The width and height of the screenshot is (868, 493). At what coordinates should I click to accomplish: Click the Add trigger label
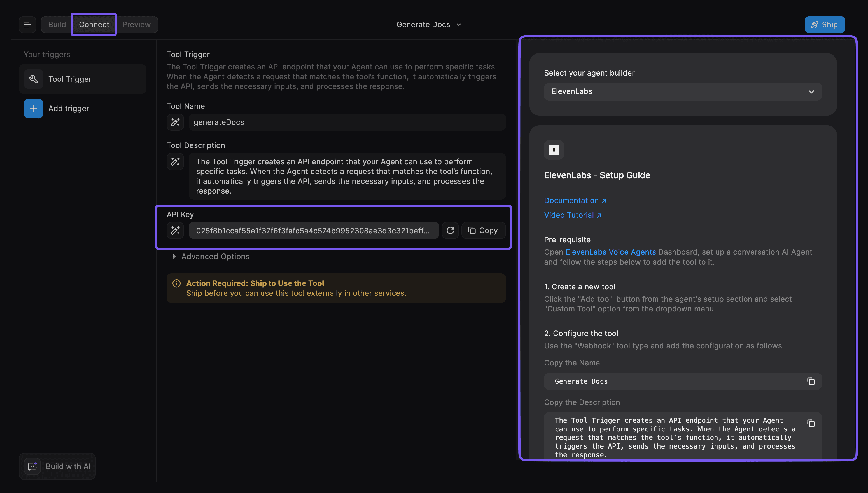pos(69,108)
